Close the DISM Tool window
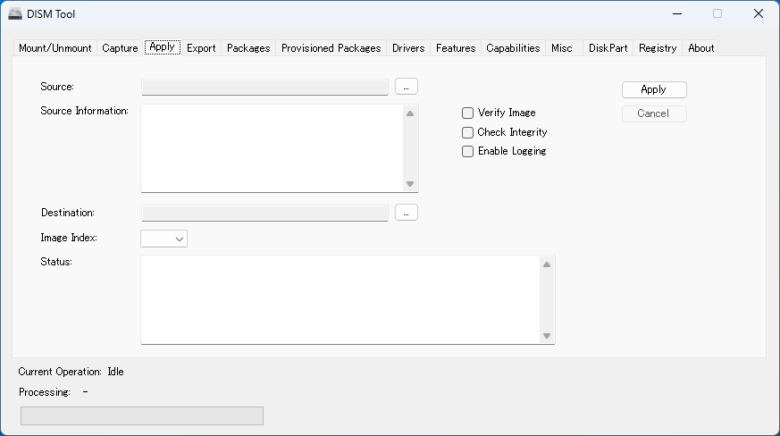This screenshot has width=780, height=436. (x=758, y=14)
